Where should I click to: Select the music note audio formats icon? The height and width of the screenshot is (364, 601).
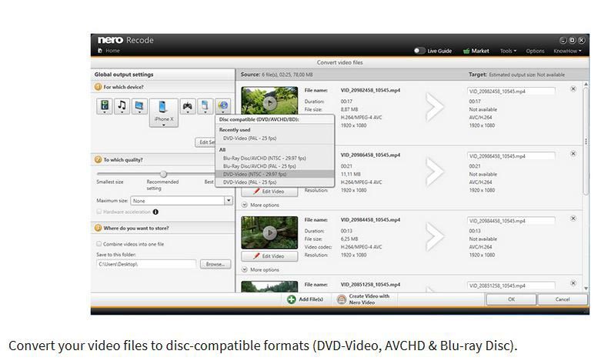tap(122, 106)
